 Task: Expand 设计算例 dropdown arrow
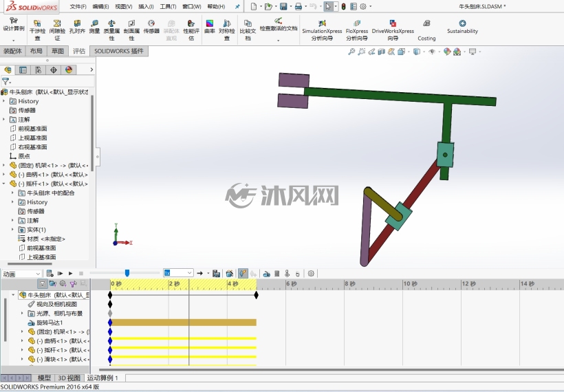coord(13,41)
